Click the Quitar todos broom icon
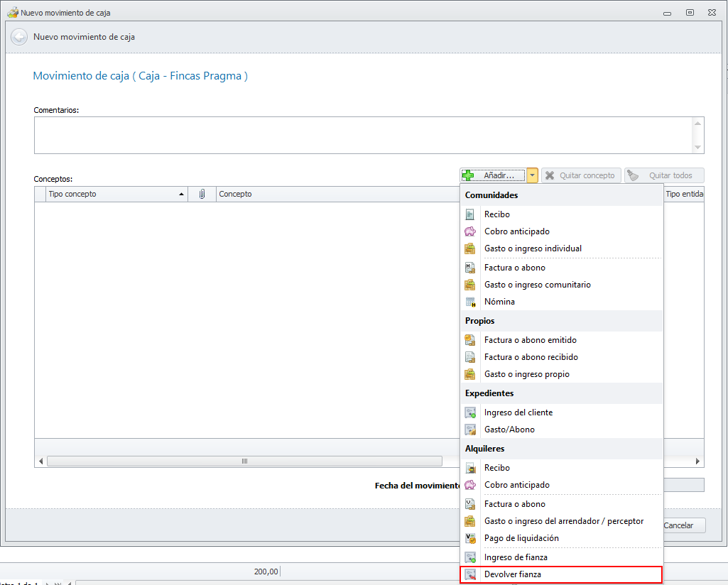 click(x=633, y=175)
